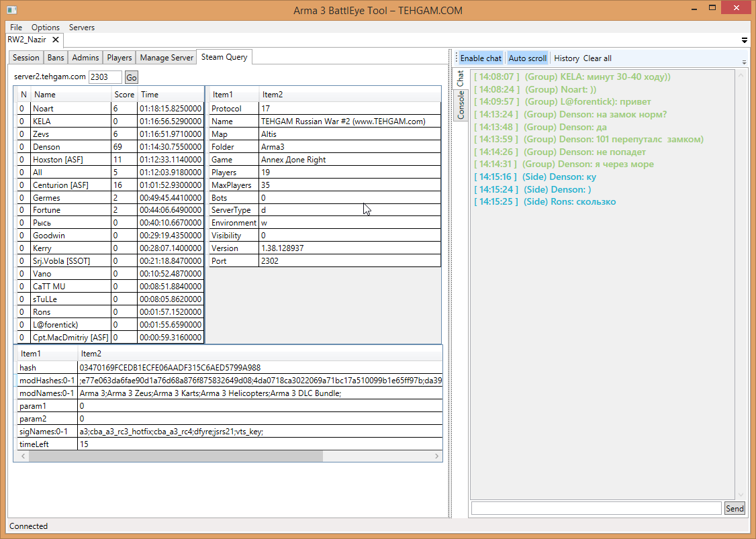This screenshot has height=539, width=756.
Task: Open the Options menu
Action: coord(46,28)
